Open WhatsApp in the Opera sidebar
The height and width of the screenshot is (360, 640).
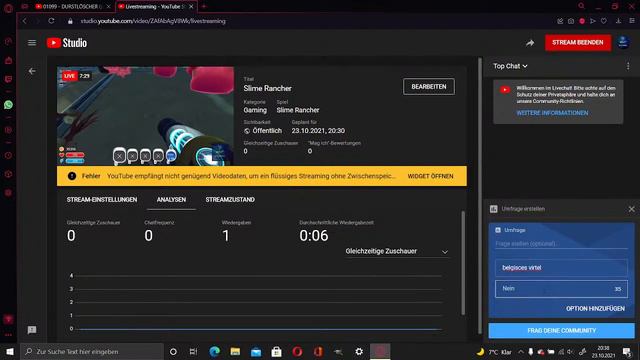(8, 105)
